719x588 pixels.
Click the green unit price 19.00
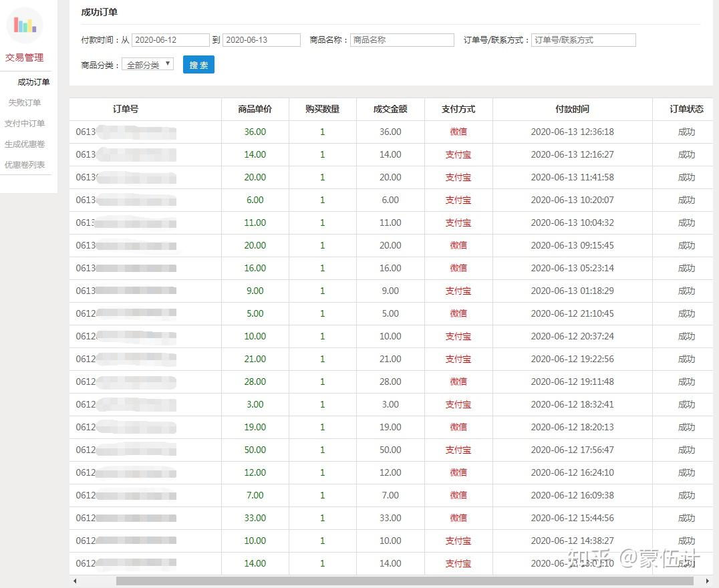point(255,427)
